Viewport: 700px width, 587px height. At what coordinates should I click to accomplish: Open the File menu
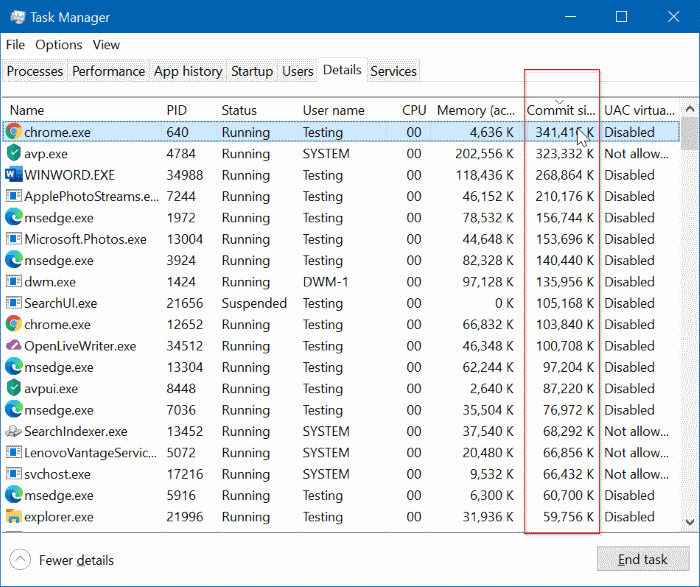tap(15, 45)
